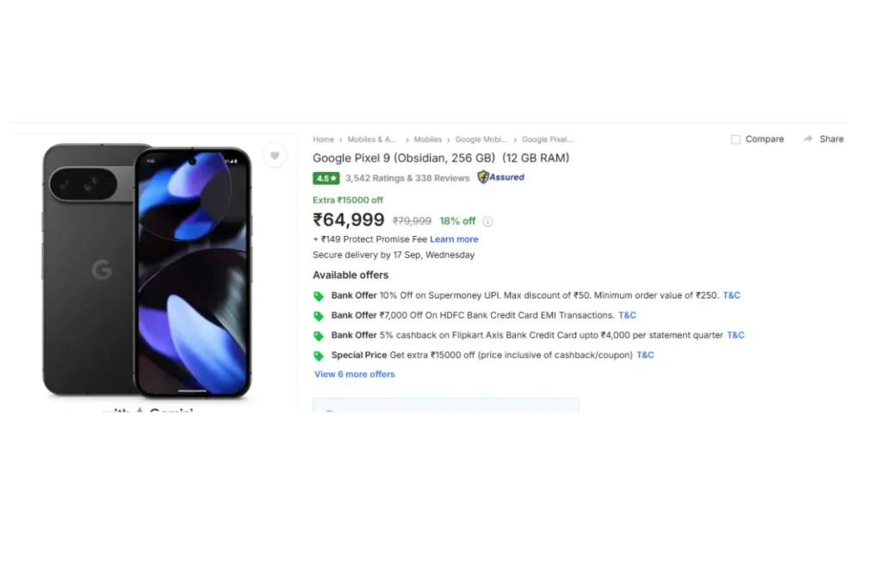Click the Flipkart Assured badge
882x588 pixels.
[500, 177]
